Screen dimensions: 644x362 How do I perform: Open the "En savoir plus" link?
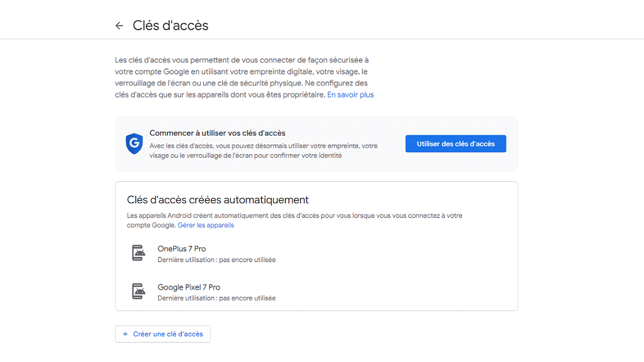[350, 95]
